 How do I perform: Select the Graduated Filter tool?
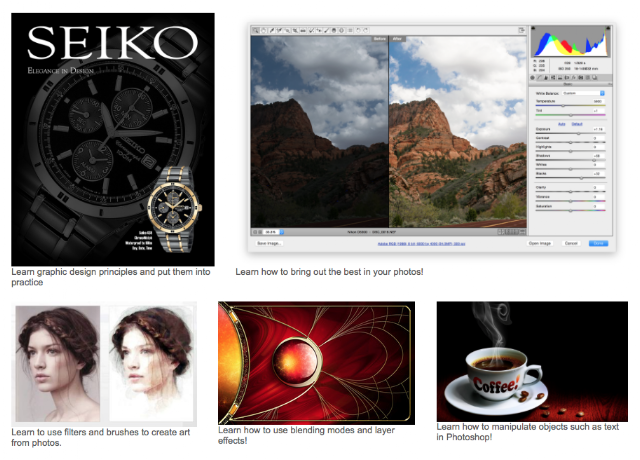[334, 31]
